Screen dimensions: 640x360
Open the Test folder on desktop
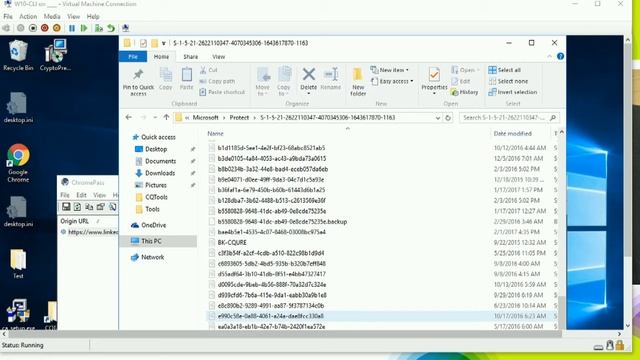(18, 264)
